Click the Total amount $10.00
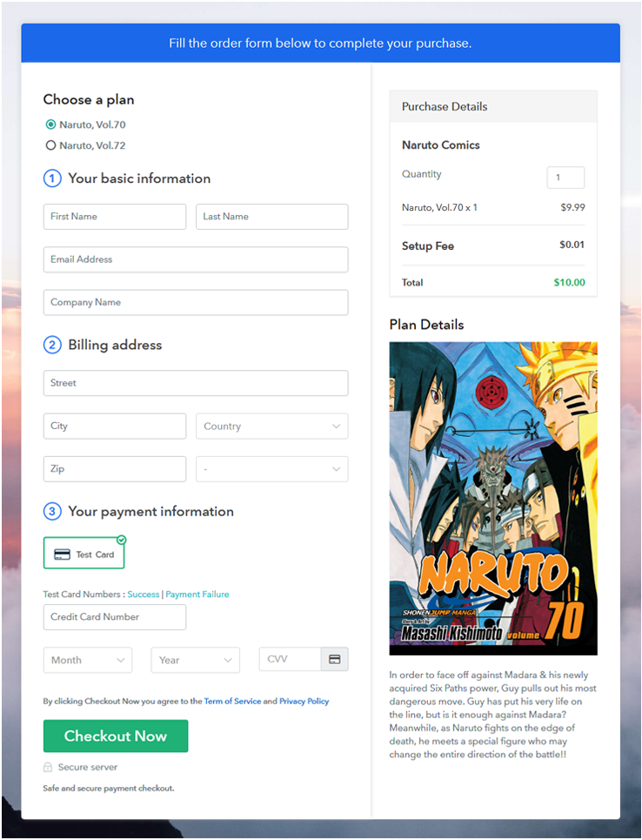The image size is (642, 840). (x=569, y=282)
